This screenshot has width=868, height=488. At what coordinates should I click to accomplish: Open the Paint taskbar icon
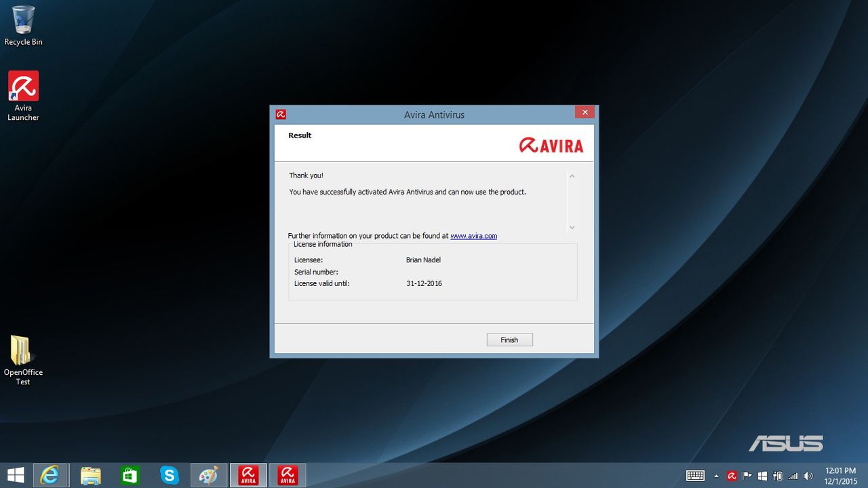(208, 475)
